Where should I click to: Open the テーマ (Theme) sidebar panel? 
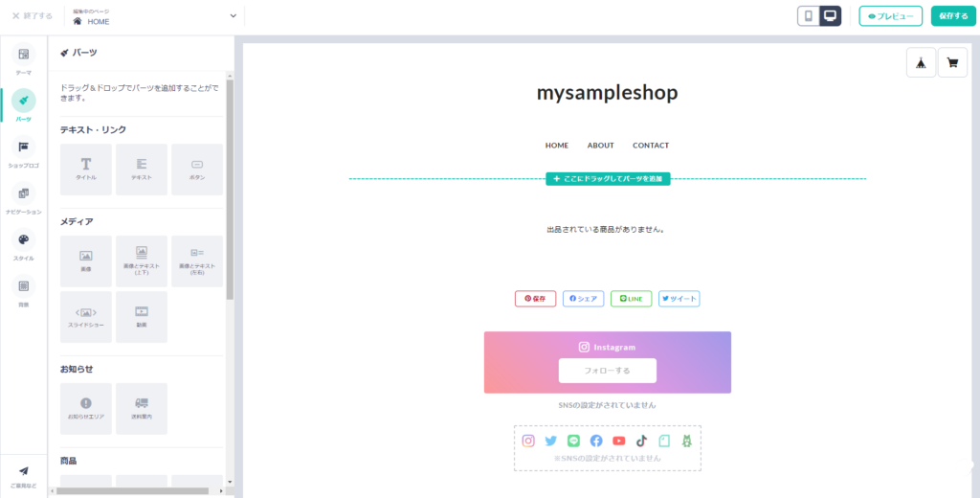23,59
